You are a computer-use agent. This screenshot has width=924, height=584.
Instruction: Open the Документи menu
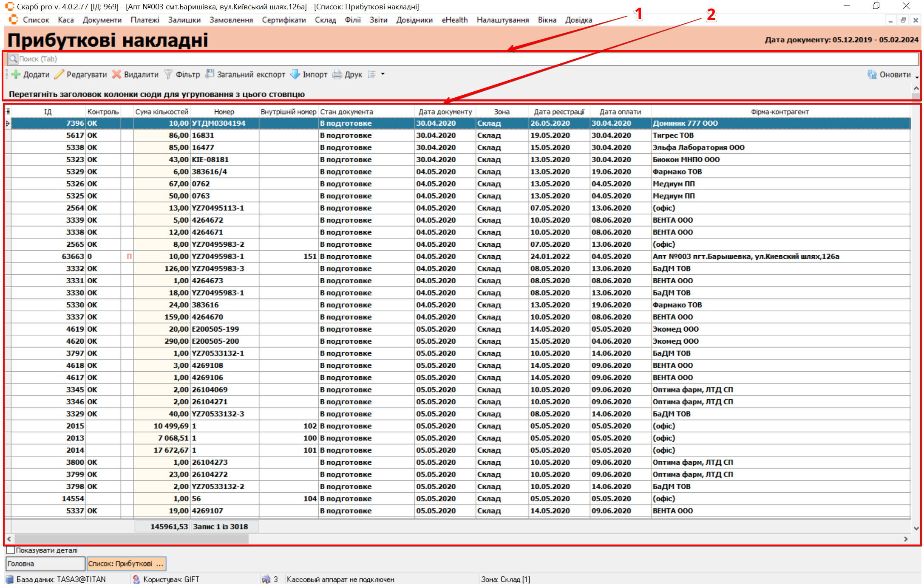coord(102,20)
